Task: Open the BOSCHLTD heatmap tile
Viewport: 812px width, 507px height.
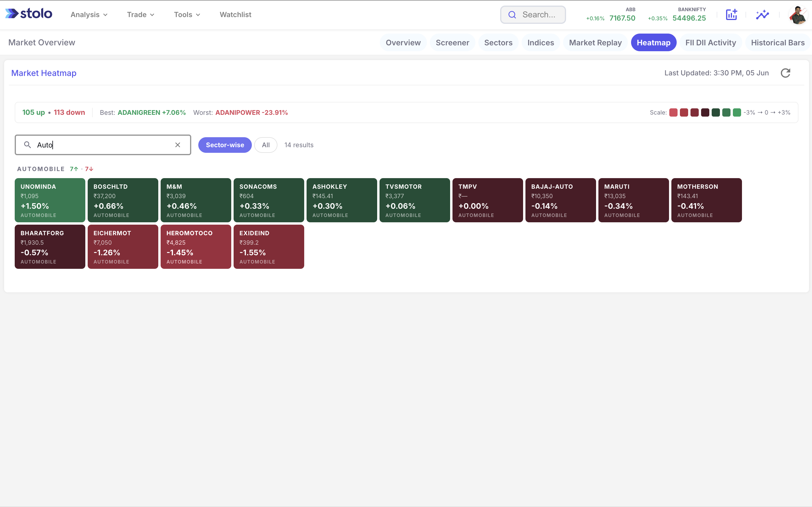Action: click(x=123, y=200)
